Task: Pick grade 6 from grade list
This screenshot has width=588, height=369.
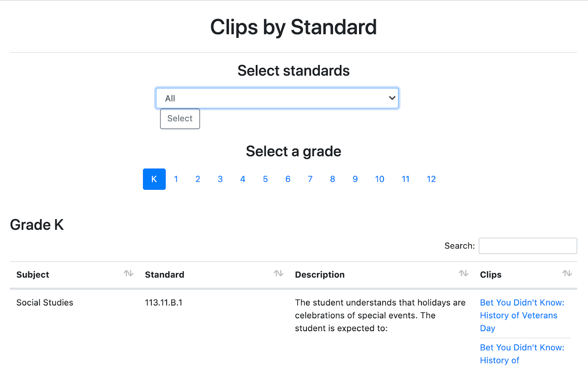Action: 288,179
